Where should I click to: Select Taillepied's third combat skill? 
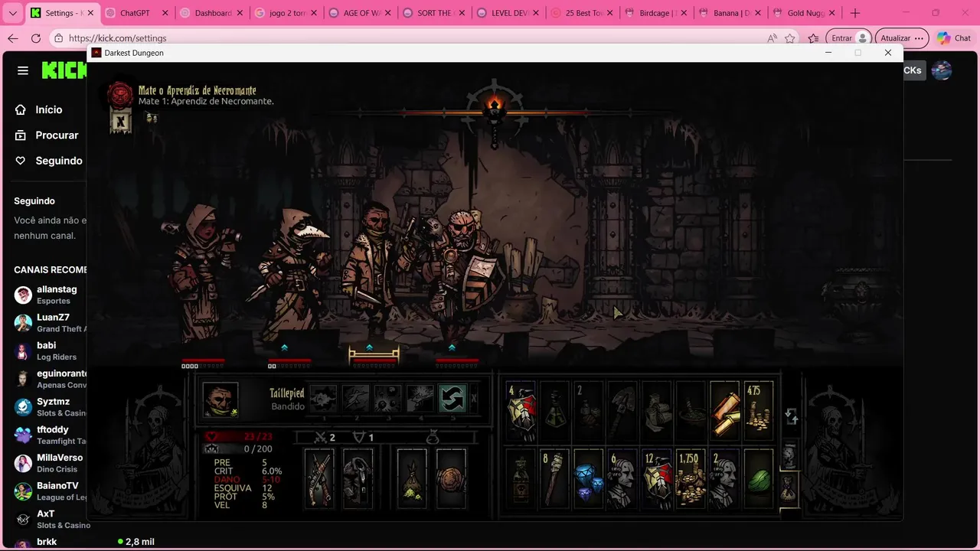(388, 399)
